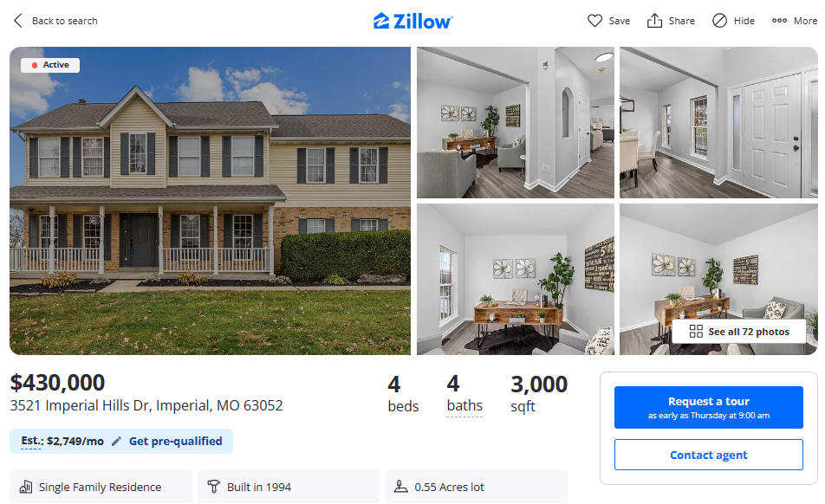Click Contact agent button
The image size is (825, 504).
point(708,455)
